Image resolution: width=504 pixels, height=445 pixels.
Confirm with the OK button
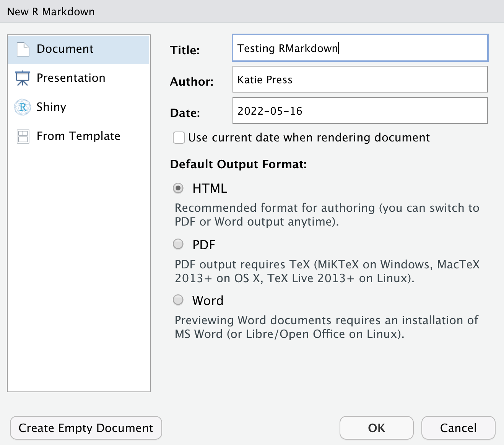pos(377,428)
